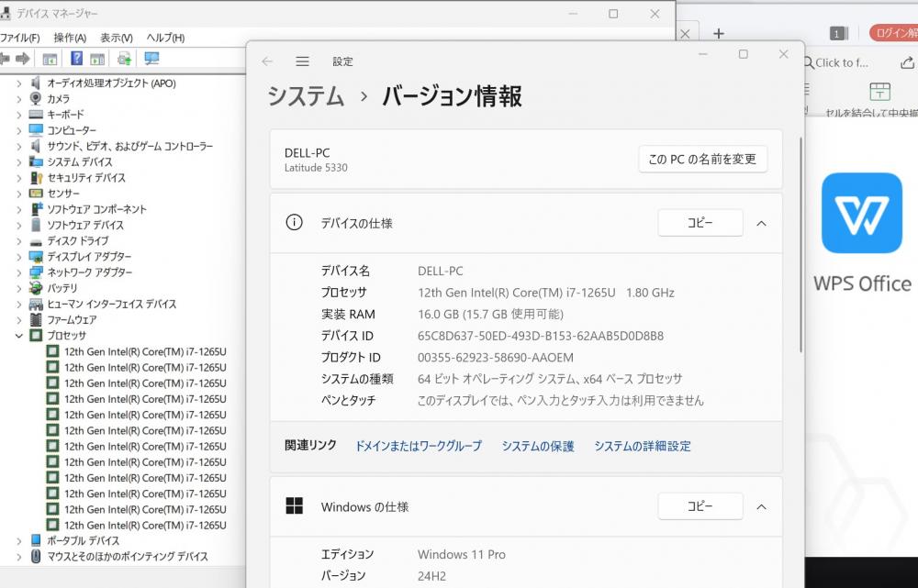
Task: Open the 操作(A) menu
Action: pyautogui.click(x=70, y=38)
